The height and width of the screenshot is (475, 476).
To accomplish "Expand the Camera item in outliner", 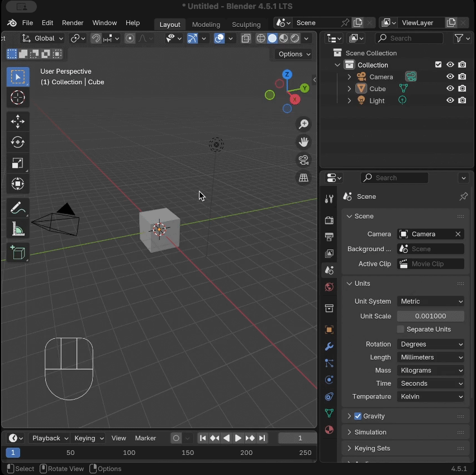I will point(349,77).
